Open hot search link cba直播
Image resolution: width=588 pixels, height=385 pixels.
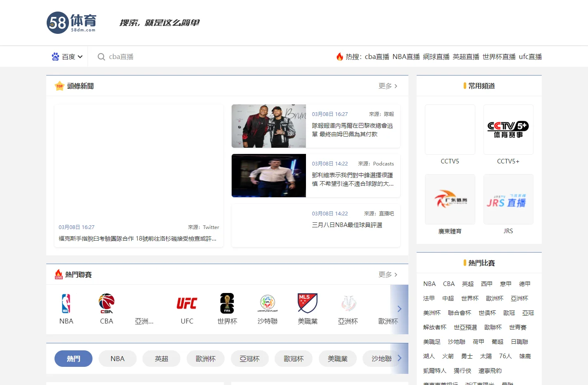pyautogui.click(x=377, y=57)
